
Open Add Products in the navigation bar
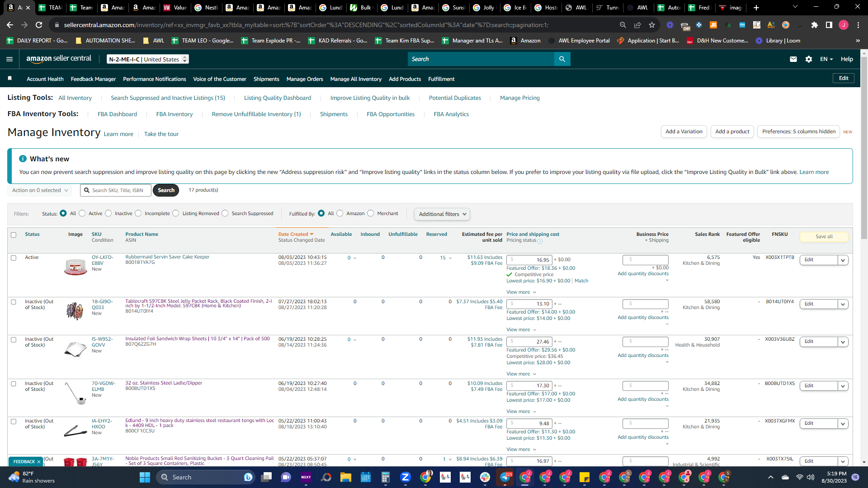405,79
